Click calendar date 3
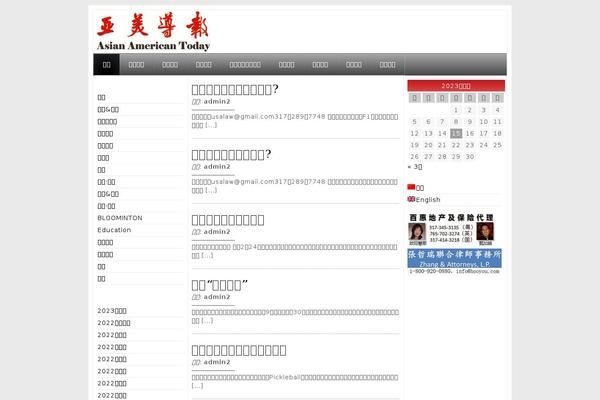 [483, 110]
